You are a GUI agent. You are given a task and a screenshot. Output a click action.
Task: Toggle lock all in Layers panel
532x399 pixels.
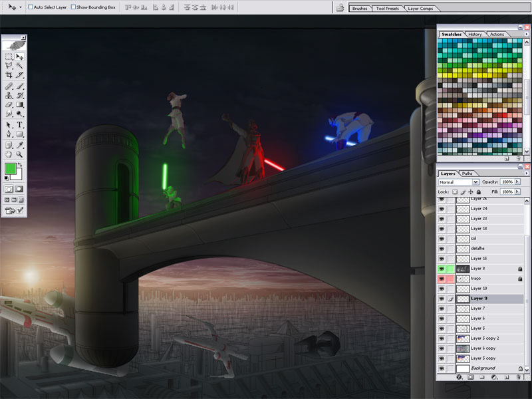point(479,192)
